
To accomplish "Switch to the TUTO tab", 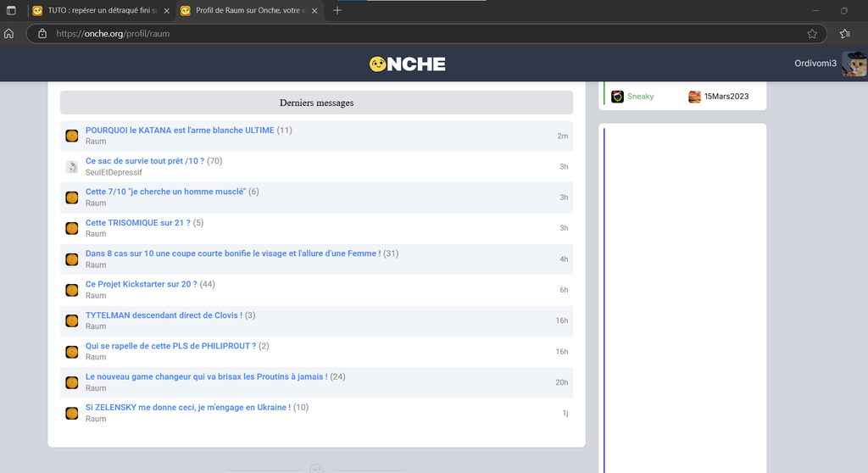I will coord(102,10).
